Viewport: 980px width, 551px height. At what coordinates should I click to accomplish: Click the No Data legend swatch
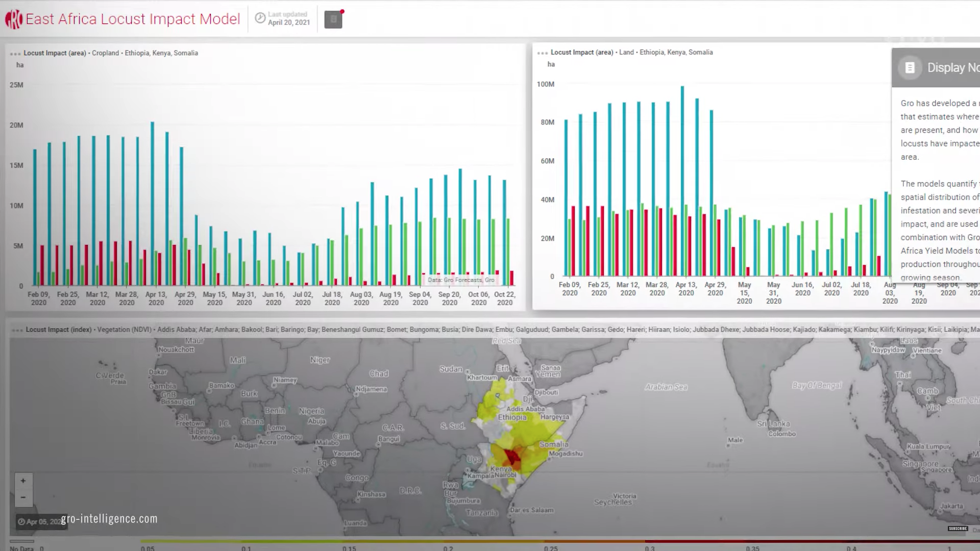22,541
